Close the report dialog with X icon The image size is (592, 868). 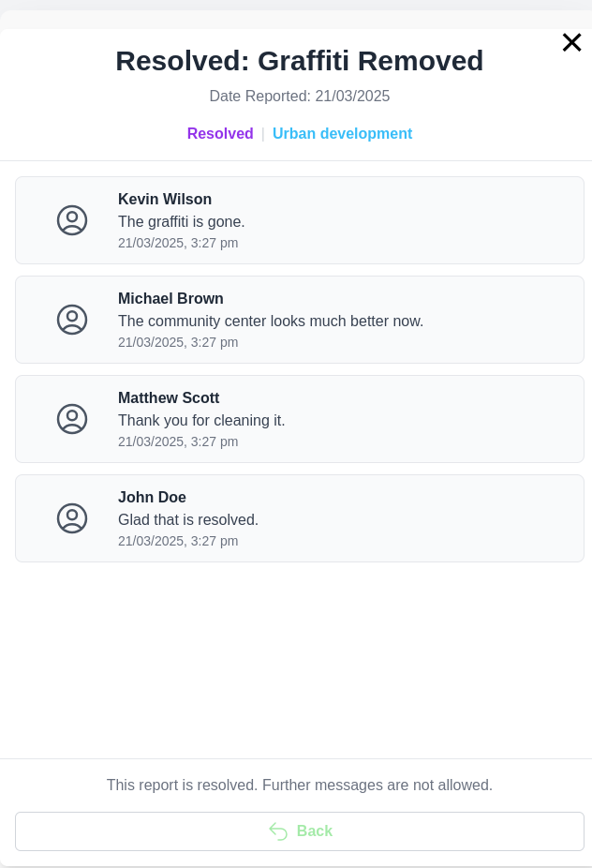571,42
